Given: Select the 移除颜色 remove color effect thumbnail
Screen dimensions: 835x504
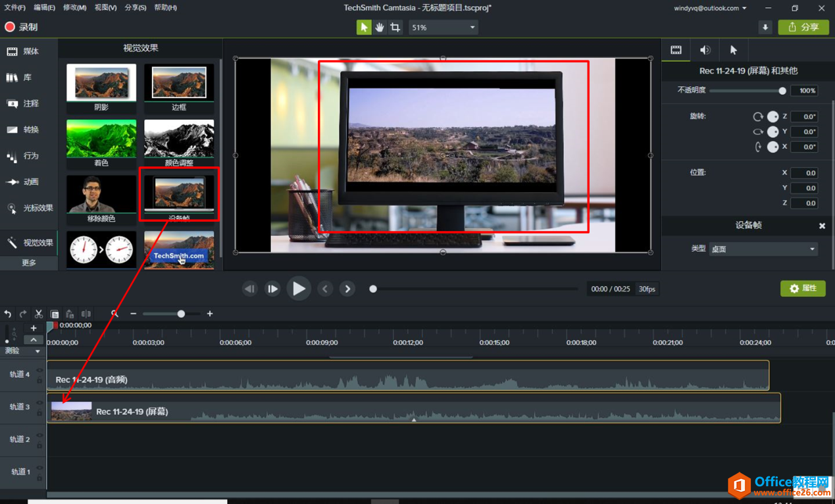Looking at the screenshot, I should pyautogui.click(x=101, y=199).
